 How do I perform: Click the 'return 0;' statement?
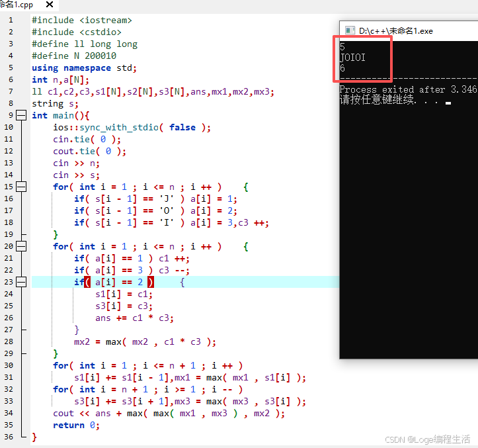click(x=76, y=425)
